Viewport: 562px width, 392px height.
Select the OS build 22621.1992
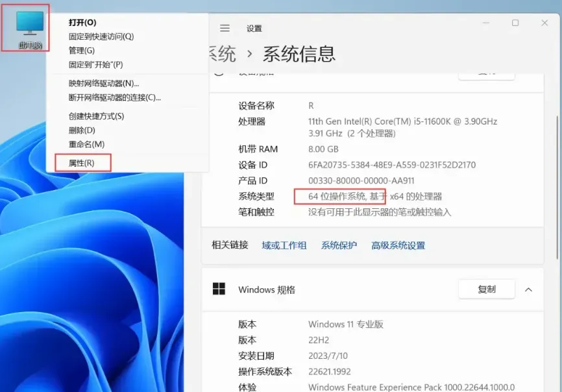coord(330,372)
